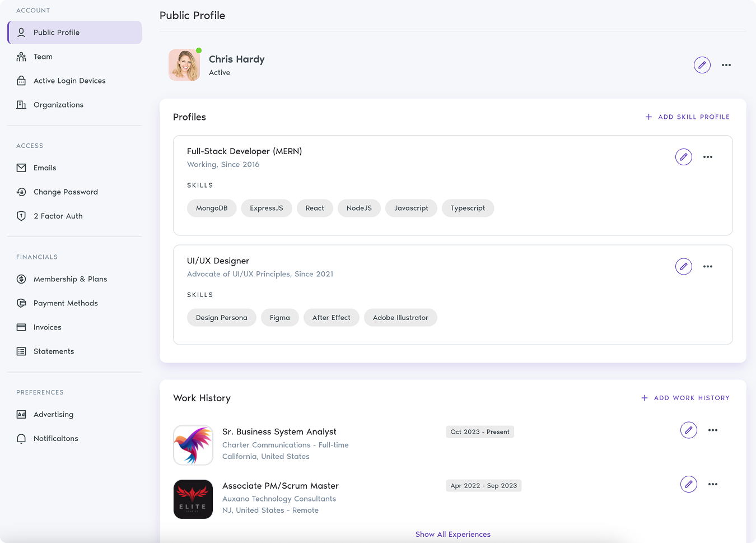Select the React skill chip

(x=315, y=208)
